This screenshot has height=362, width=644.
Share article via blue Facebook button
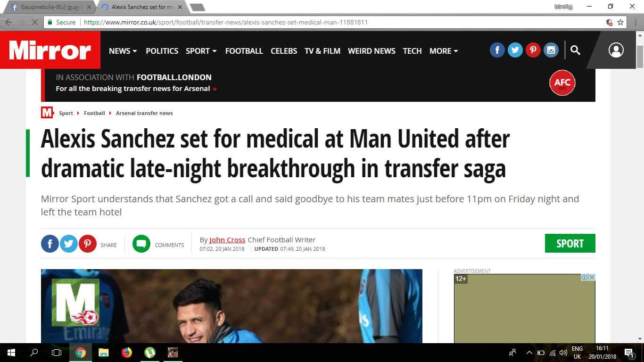pos(50,244)
